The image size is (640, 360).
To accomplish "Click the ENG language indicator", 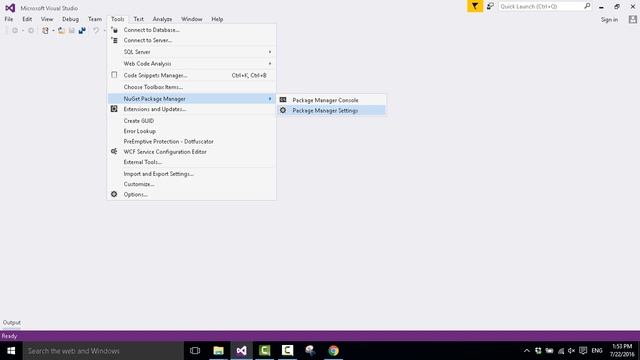I will pyautogui.click(x=597, y=351).
